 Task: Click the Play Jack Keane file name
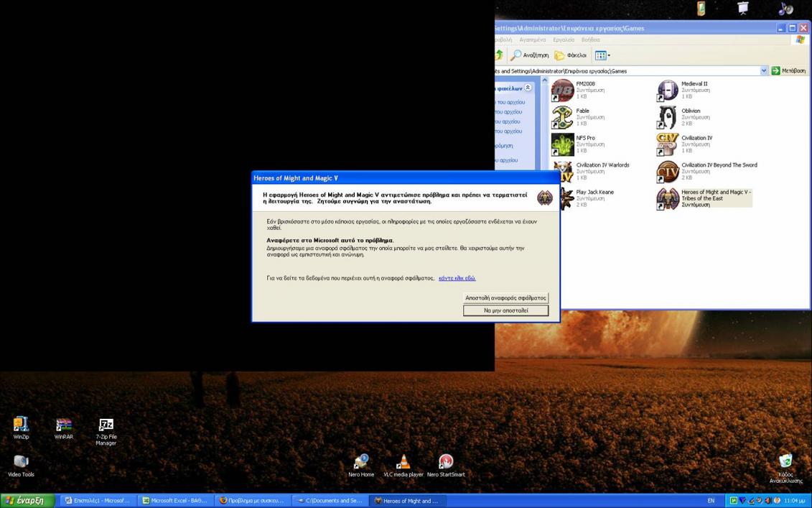(594, 193)
